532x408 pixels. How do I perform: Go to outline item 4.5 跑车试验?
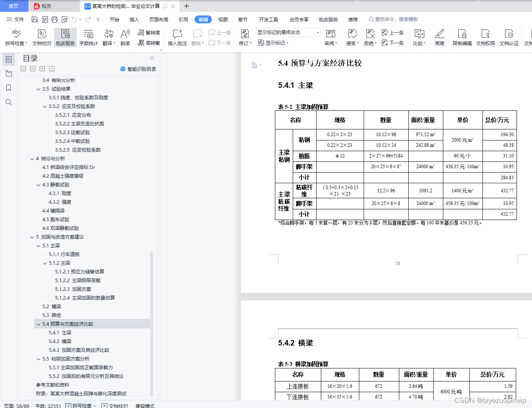tap(56, 220)
